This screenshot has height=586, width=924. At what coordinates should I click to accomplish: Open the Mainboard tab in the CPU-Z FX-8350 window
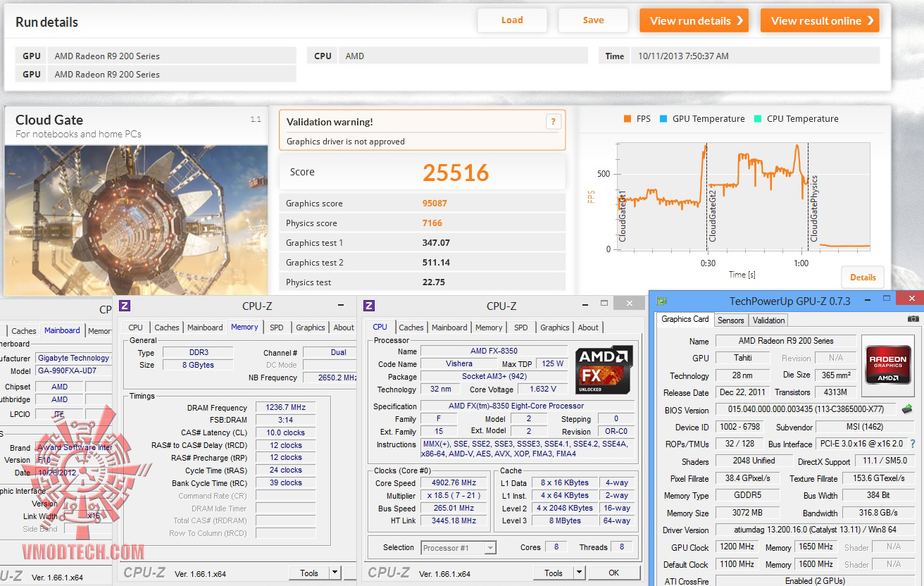449,328
